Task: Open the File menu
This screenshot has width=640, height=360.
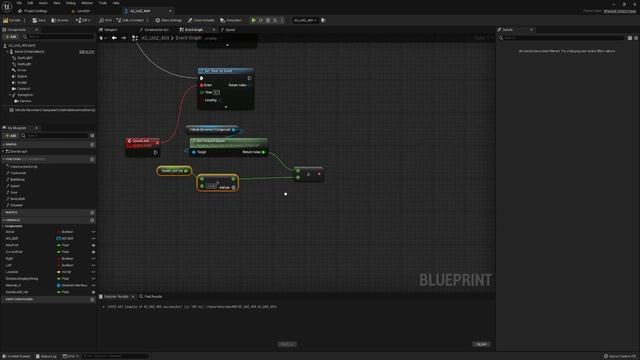Action: [x=19, y=3]
